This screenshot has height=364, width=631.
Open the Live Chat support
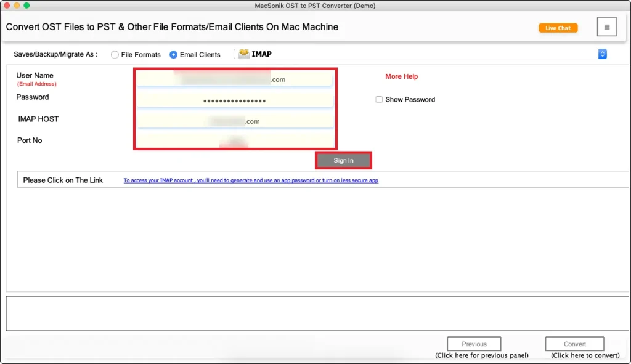click(x=558, y=28)
